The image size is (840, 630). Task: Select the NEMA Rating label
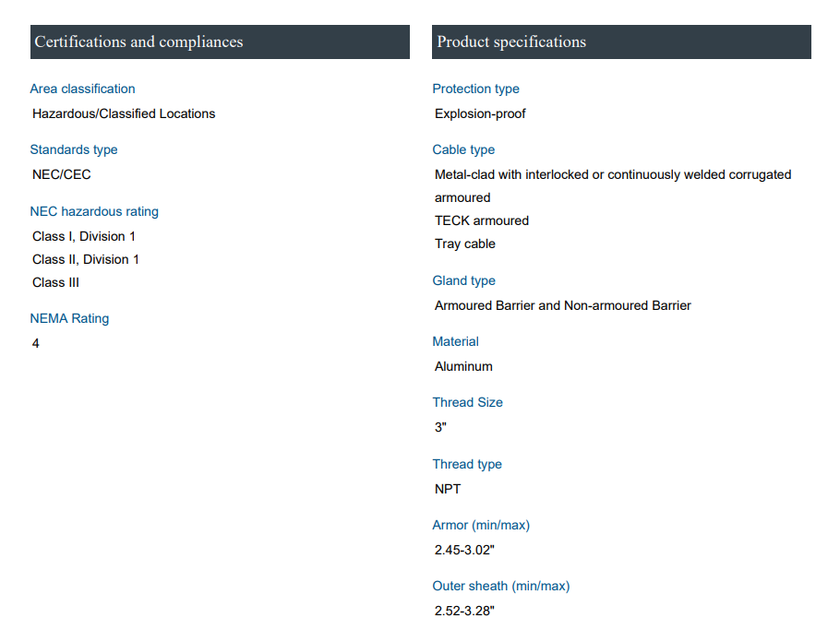pyautogui.click(x=69, y=318)
